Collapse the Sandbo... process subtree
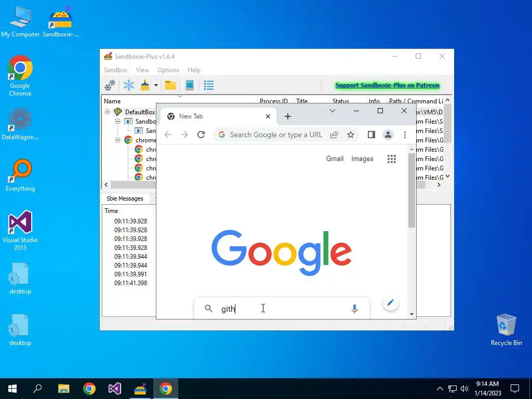 tap(117, 122)
